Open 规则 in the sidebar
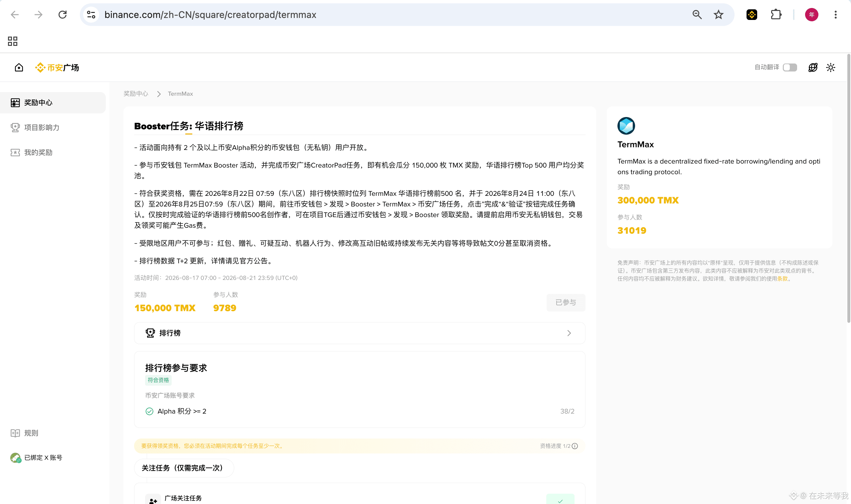 pos(25,433)
